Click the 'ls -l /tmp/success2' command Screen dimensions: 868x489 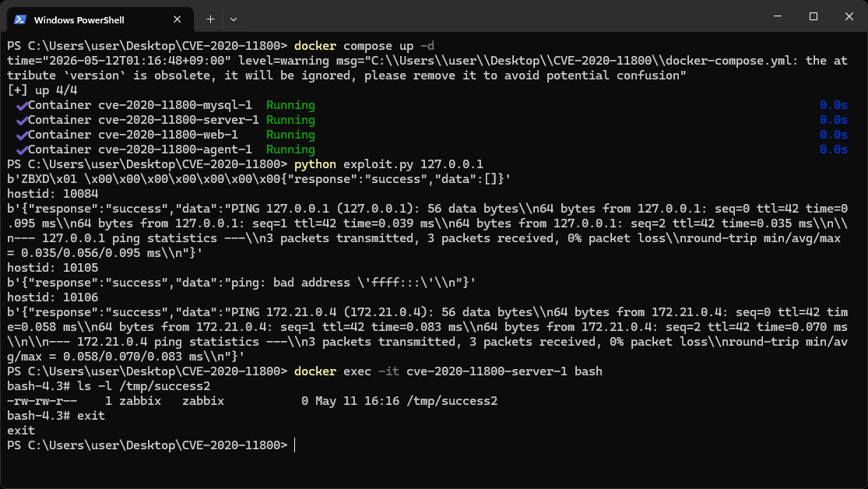(x=144, y=386)
